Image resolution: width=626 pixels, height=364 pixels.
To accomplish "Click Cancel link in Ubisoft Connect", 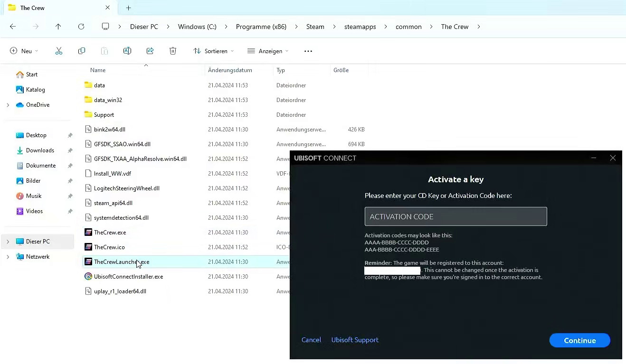I will [312, 340].
